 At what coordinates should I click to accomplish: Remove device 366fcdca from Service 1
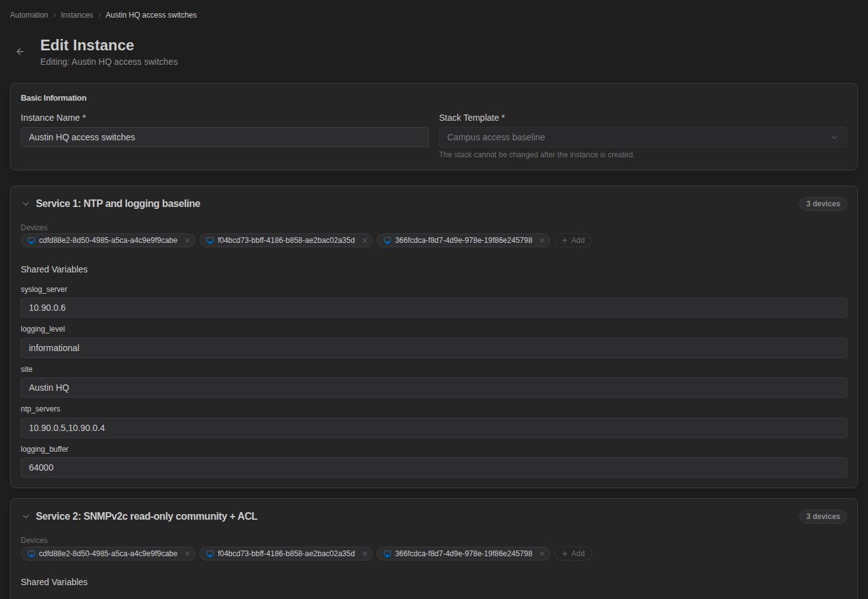tap(542, 240)
